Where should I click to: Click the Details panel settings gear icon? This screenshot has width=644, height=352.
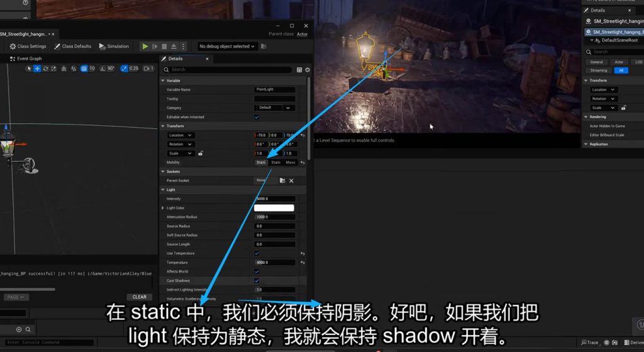308,70
